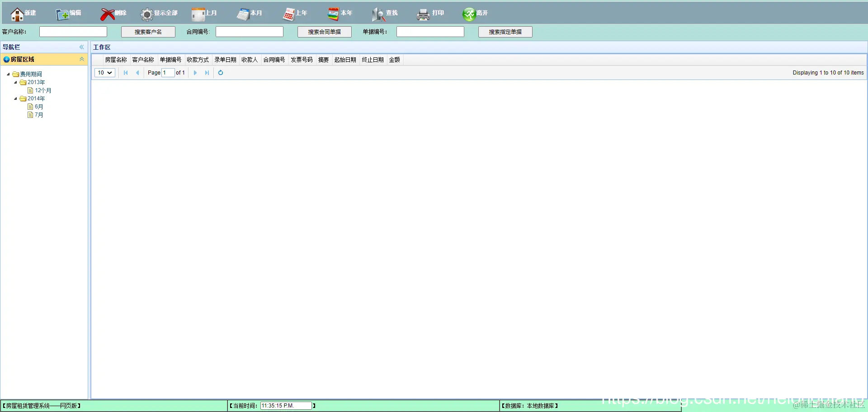The height and width of the screenshot is (412, 868).
Task: Click the 搜索合同单据 button
Action: tap(324, 32)
